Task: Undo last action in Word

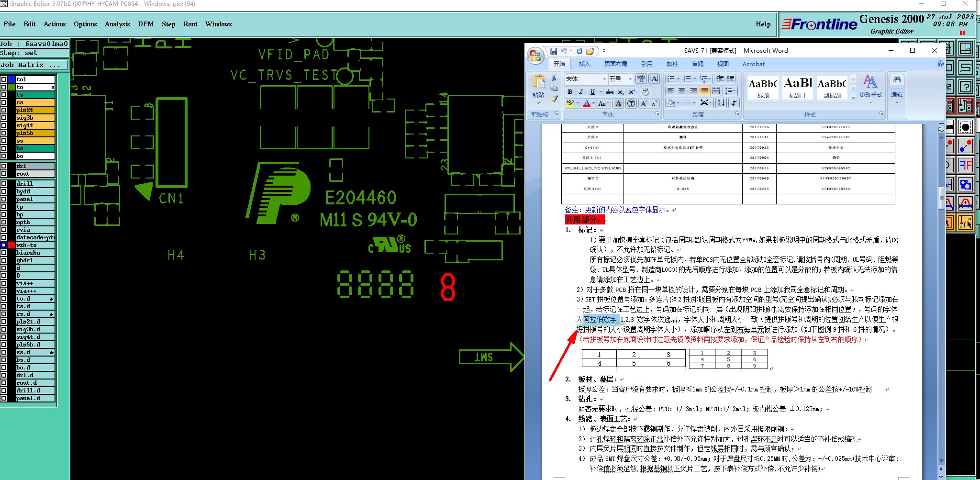Action: [564, 51]
